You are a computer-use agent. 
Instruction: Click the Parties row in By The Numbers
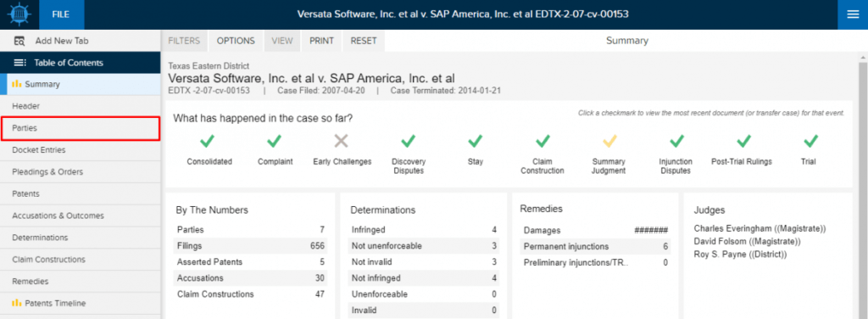(251, 229)
